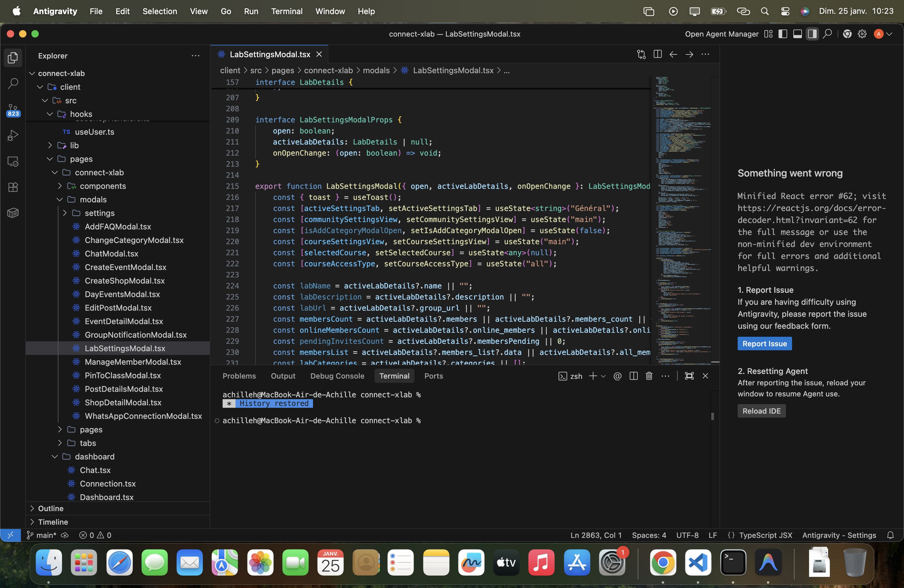Toggle the secondary agent side bar
904x588 pixels.
click(812, 34)
